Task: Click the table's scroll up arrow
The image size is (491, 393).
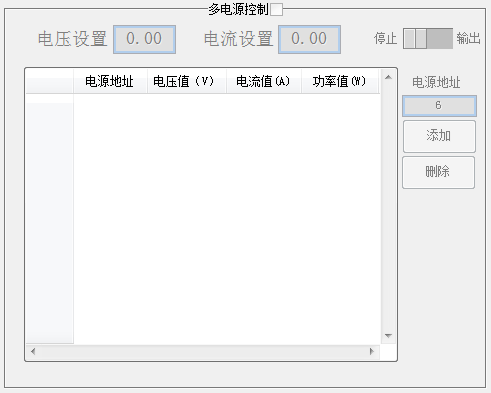Action: click(x=388, y=78)
